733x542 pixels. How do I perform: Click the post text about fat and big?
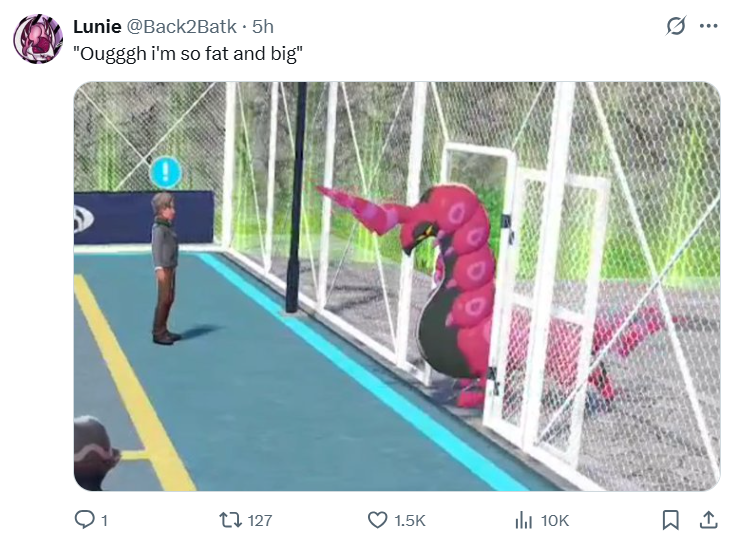pos(188,54)
